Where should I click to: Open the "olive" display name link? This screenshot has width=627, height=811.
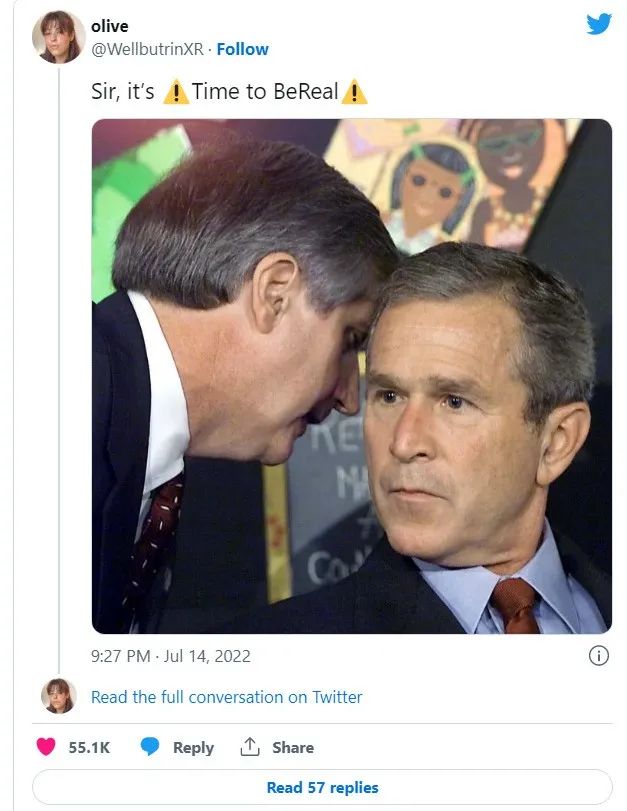(109, 27)
